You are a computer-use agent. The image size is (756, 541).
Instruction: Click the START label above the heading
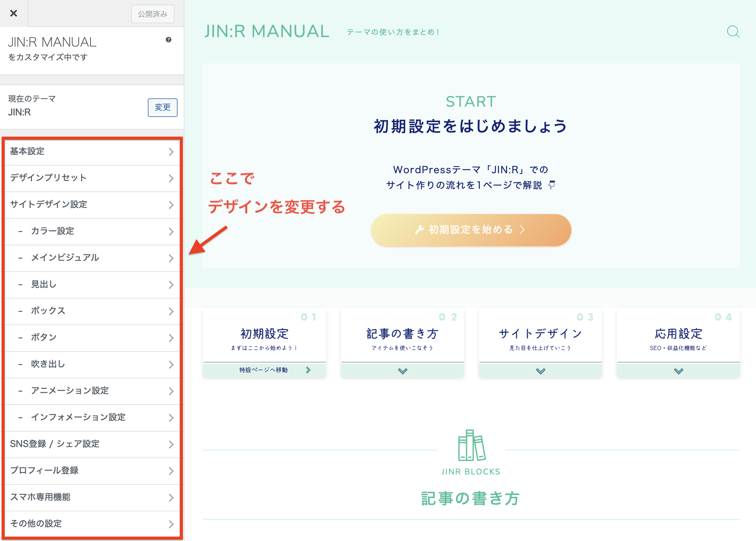coord(471,101)
